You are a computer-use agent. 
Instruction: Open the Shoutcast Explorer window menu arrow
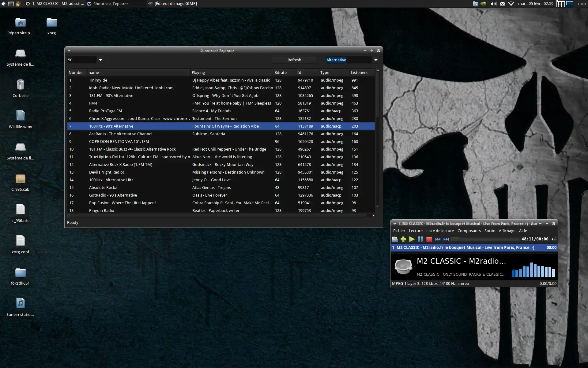(69, 51)
